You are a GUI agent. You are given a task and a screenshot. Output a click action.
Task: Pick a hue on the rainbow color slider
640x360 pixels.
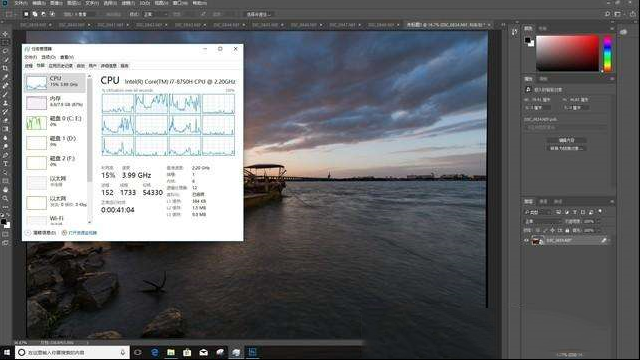coord(607,53)
